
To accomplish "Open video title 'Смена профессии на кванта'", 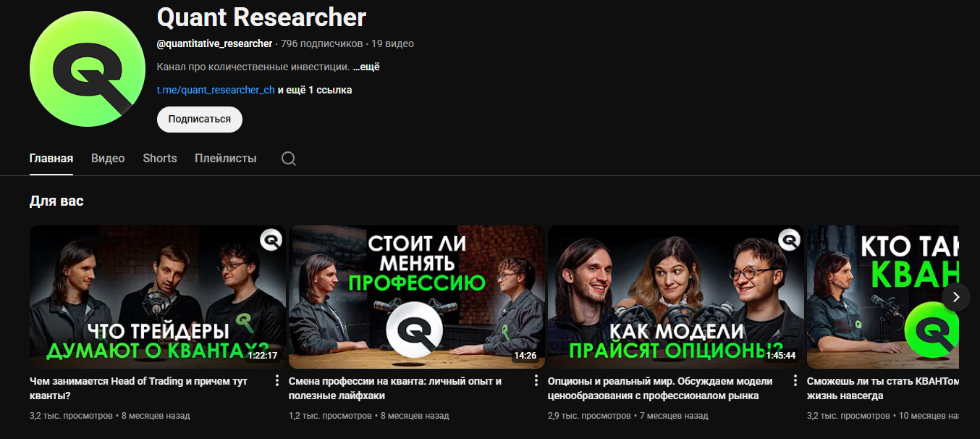I will tap(394, 388).
